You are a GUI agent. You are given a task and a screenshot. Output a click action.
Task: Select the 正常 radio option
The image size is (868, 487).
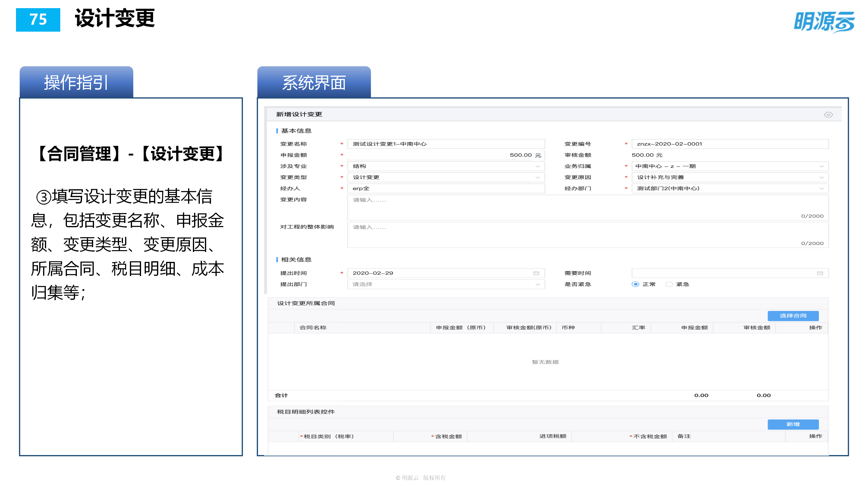click(x=636, y=284)
